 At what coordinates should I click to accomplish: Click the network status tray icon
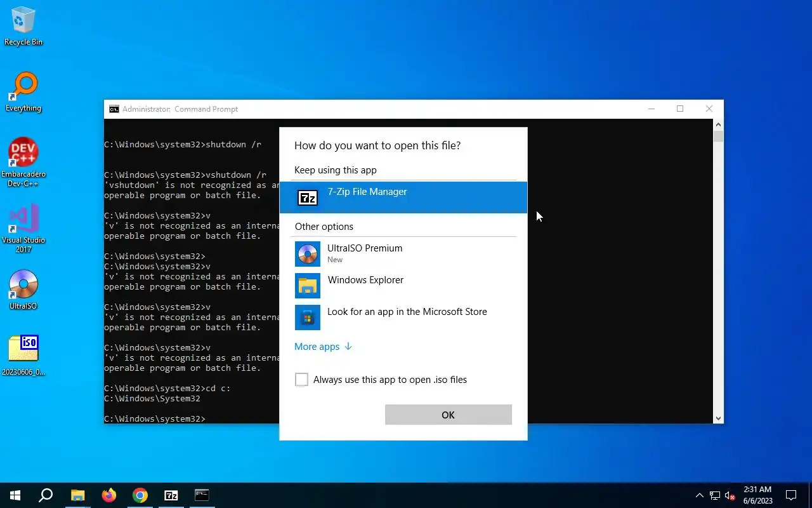click(715, 495)
